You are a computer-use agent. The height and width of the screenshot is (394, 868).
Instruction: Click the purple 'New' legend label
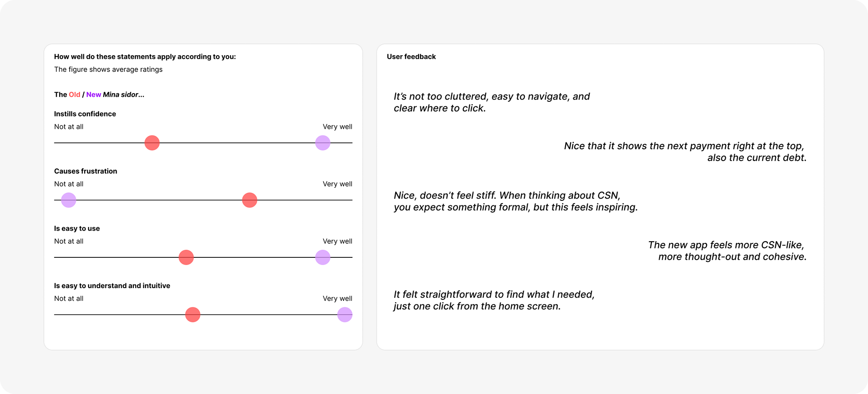pyautogui.click(x=94, y=95)
